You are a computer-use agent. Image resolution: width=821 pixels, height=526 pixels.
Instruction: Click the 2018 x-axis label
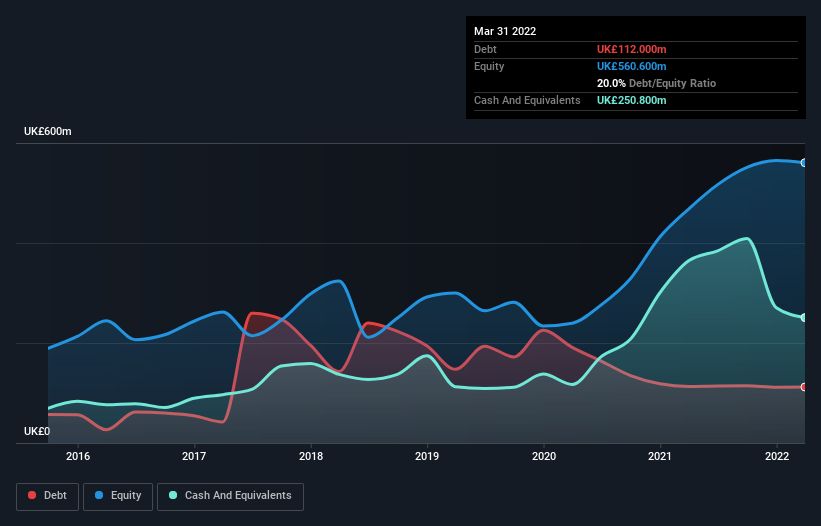pyautogui.click(x=311, y=456)
